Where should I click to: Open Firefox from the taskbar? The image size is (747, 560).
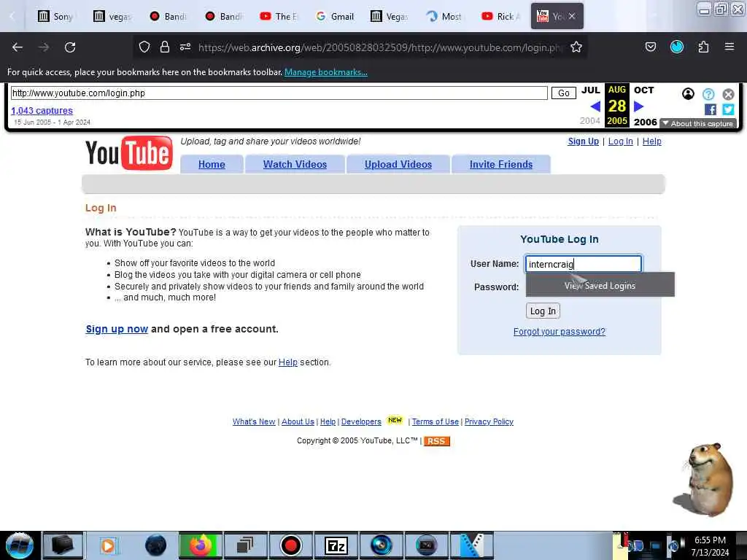click(x=201, y=545)
